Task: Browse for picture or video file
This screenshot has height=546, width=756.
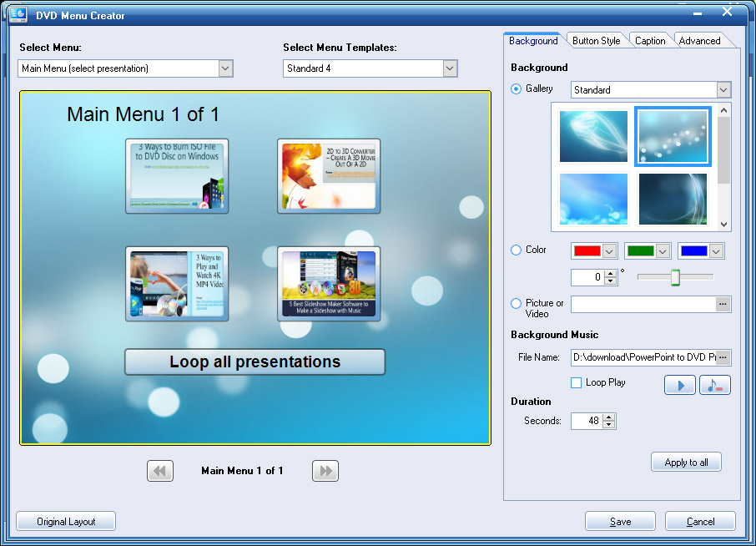Action: [723, 305]
